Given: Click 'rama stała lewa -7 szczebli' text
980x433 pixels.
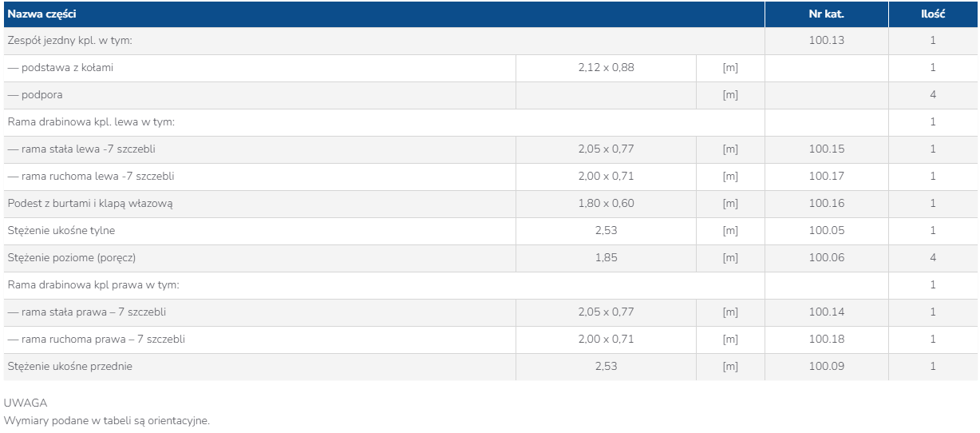Looking at the screenshot, I should [76, 149].
